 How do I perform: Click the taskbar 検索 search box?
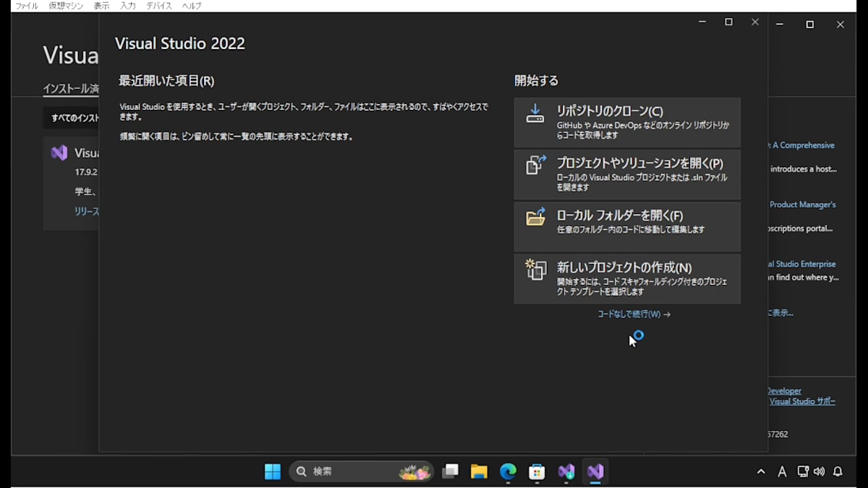click(x=362, y=471)
